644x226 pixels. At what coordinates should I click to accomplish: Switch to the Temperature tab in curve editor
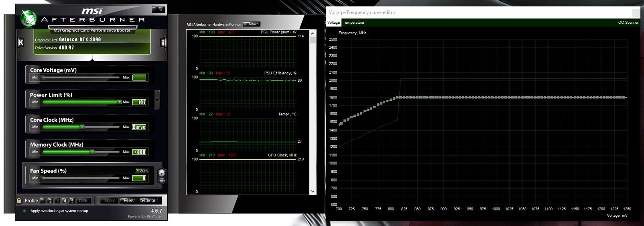353,23
